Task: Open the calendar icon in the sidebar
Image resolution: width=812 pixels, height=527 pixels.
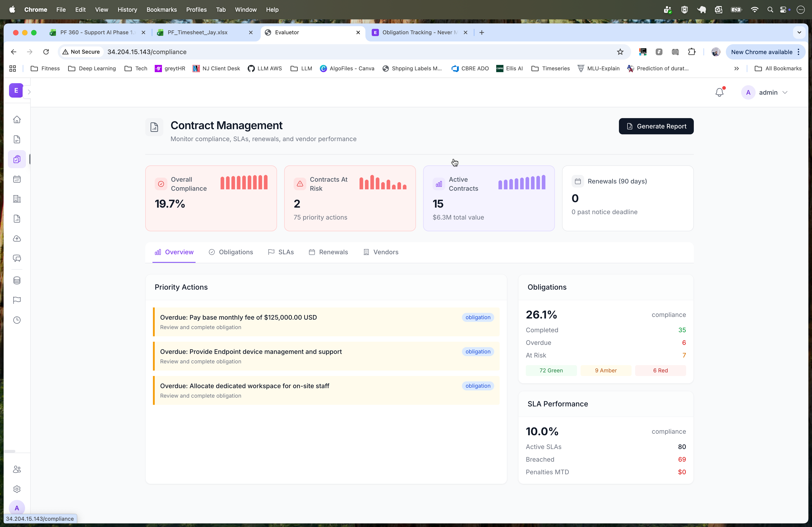Action: 17,179
